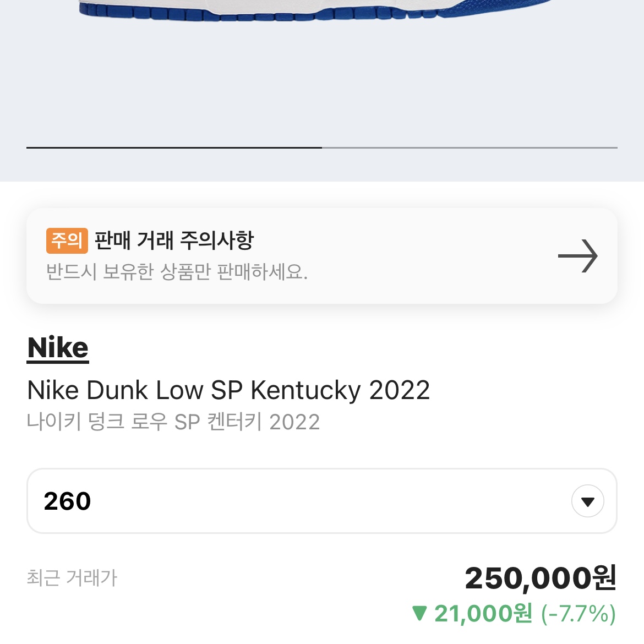644x644 pixels.
Task: Open the Nike brand link
Action: [58, 348]
